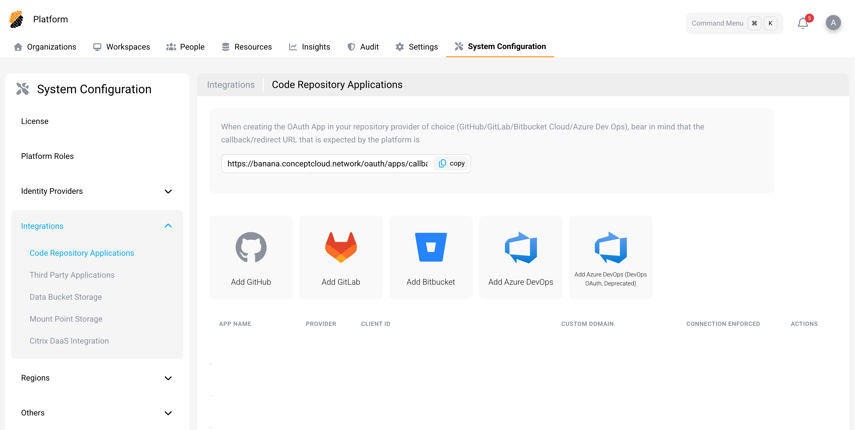Open Data Bucket Storage

pos(65,297)
